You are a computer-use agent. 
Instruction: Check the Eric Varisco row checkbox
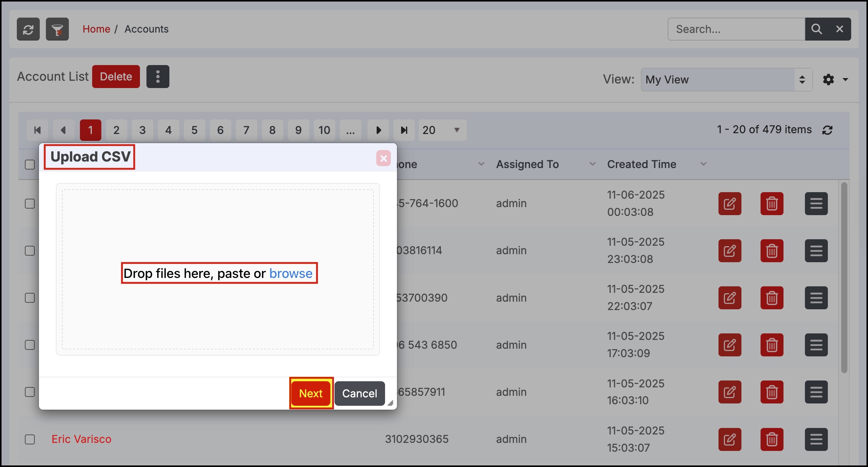(x=30, y=439)
